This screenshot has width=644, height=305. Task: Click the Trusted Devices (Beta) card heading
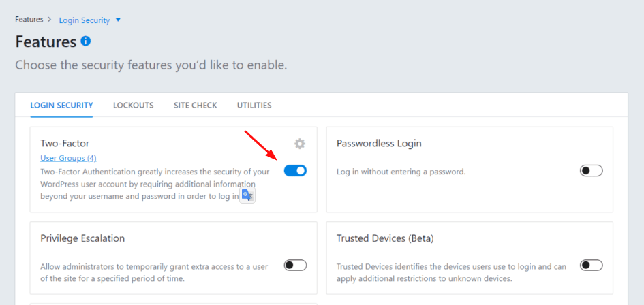pos(385,238)
